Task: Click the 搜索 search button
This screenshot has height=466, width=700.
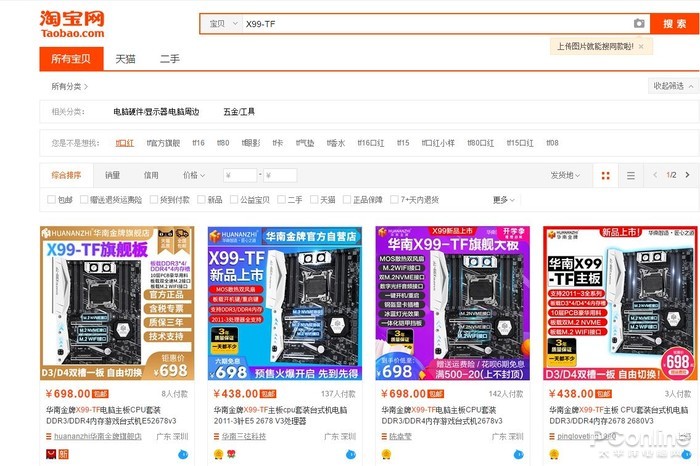Action: [675, 24]
